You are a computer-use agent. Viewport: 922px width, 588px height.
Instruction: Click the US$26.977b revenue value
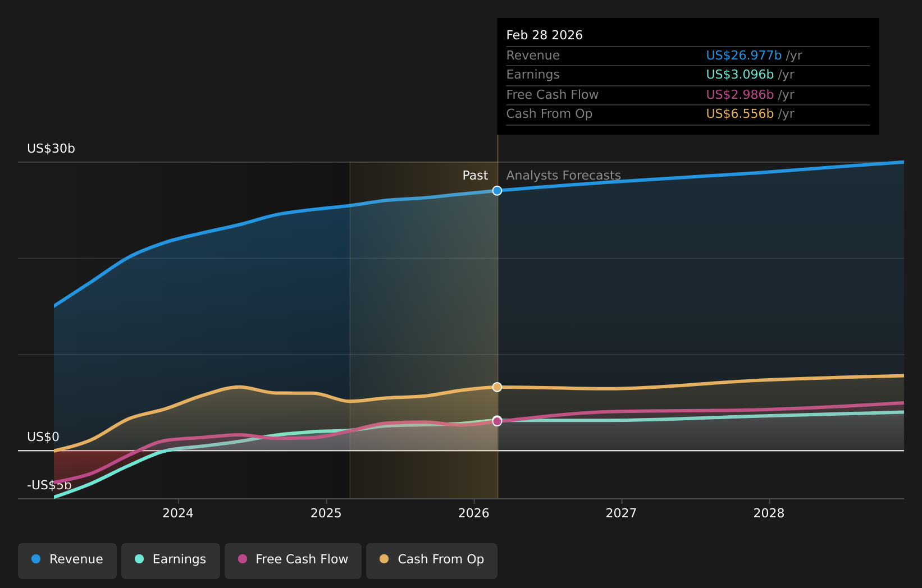click(744, 56)
